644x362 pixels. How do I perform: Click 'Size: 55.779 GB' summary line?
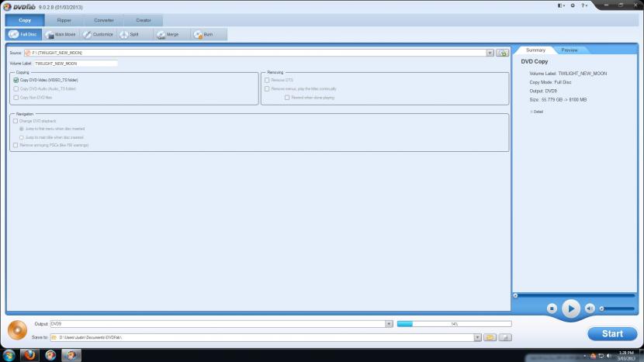pos(558,100)
